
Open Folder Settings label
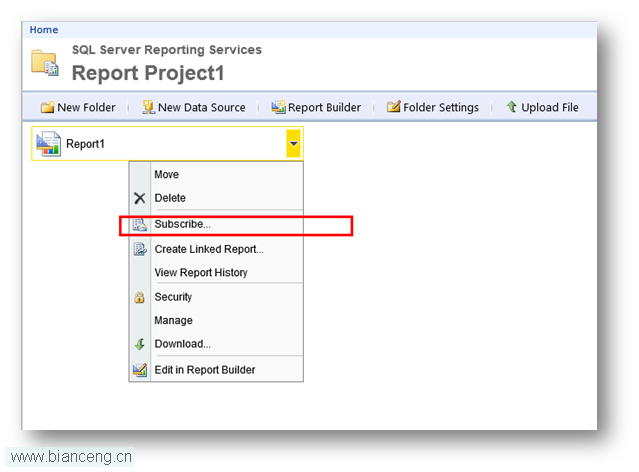coord(441,108)
